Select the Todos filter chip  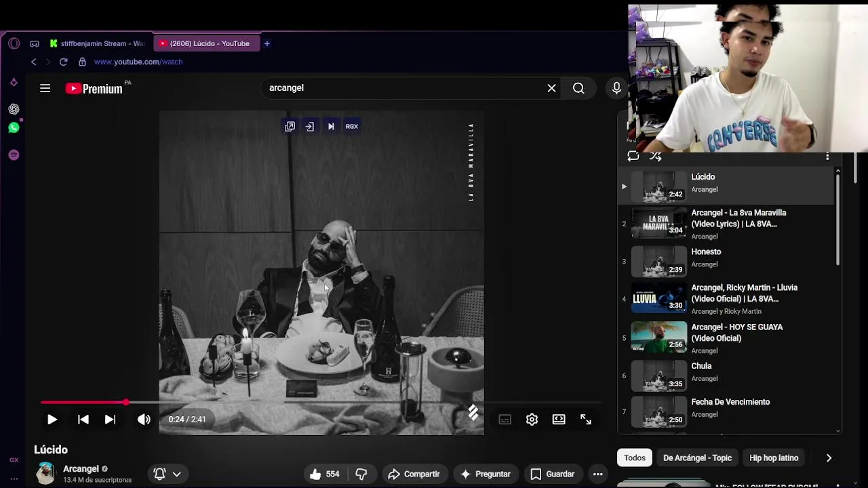coord(635,458)
